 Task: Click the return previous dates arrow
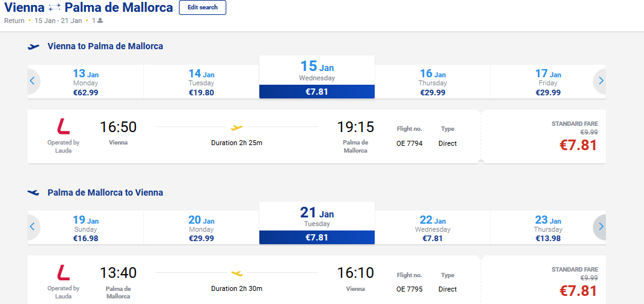pyautogui.click(x=32, y=227)
